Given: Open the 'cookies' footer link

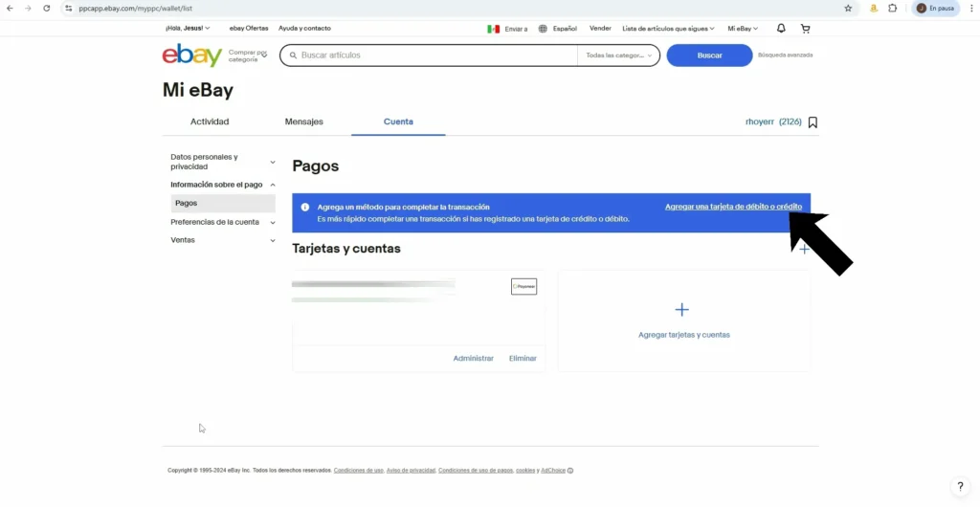Looking at the screenshot, I should (x=525, y=471).
